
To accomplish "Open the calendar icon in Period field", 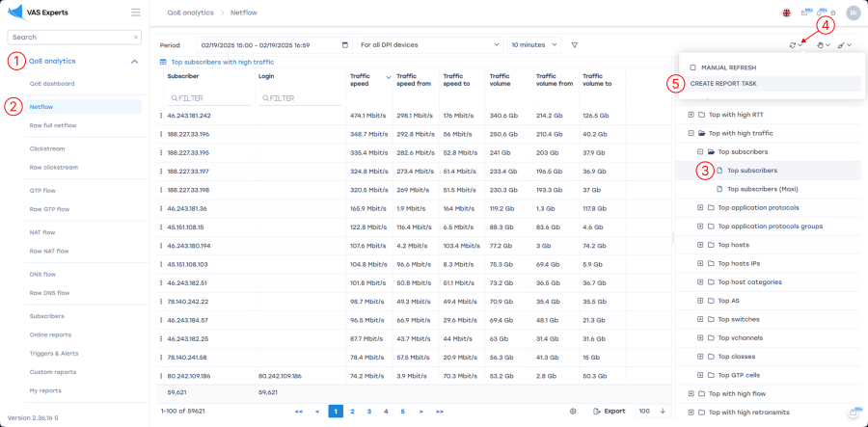I will 345,45.
